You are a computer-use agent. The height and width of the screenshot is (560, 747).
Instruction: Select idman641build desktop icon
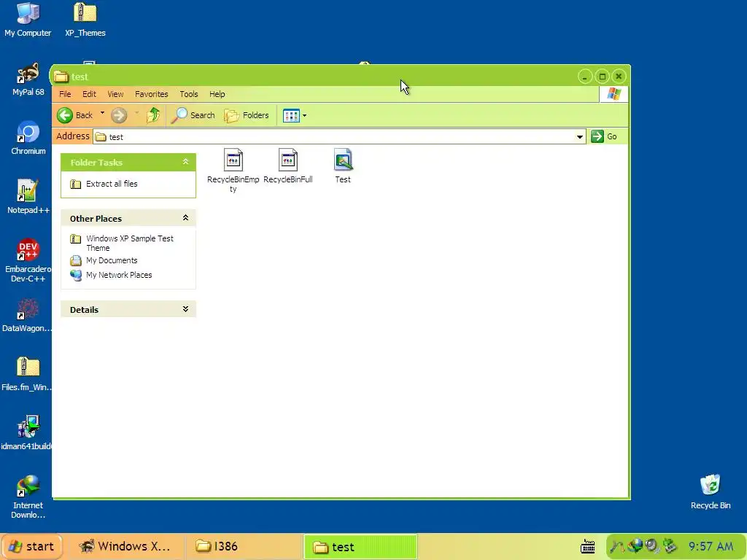pyautogui.click(x=27, y=433)
